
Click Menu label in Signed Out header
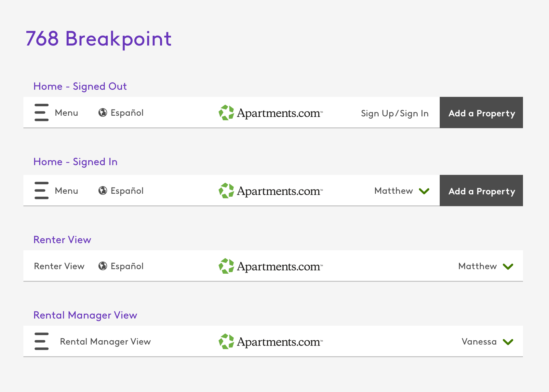66,113
